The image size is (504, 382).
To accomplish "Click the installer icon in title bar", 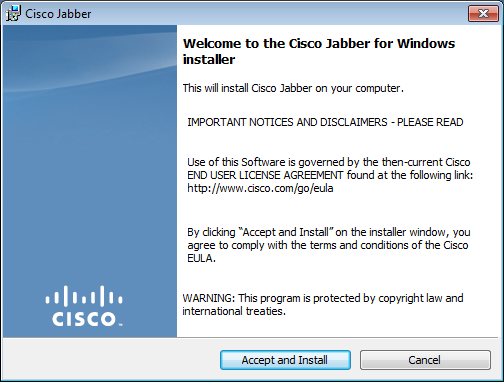I will [x=13, y=14].
